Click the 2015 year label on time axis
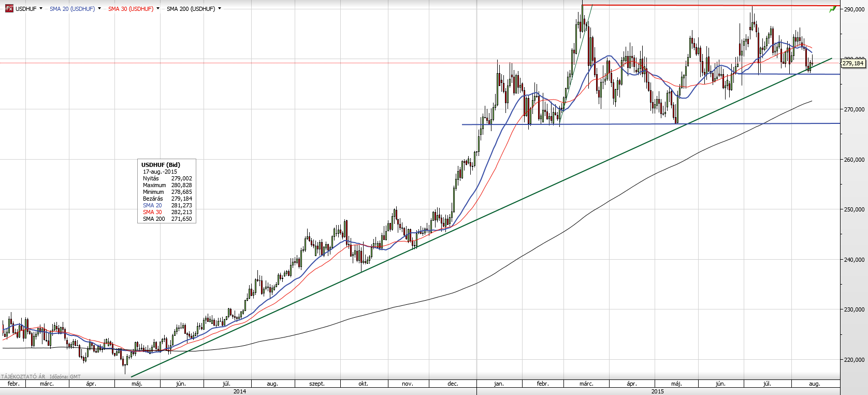 click(x=658, y=391)
